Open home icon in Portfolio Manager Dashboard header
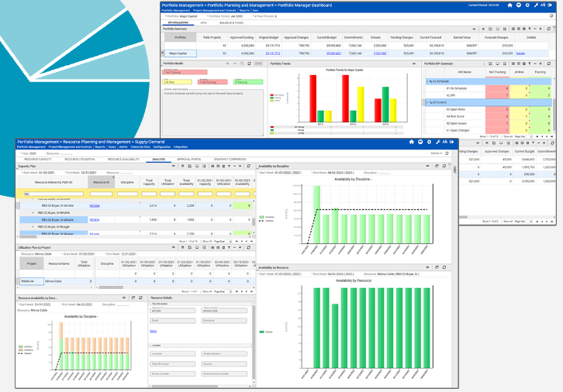Image resolution: width=563 pixels, height=392 pixels. pyautogui.click(x=509, y=5)
